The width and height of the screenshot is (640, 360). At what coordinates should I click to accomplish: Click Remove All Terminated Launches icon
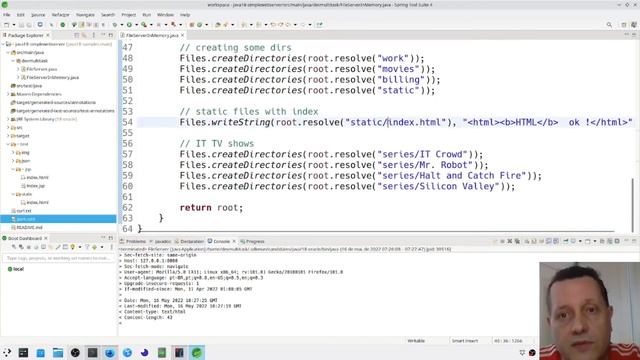517,241
